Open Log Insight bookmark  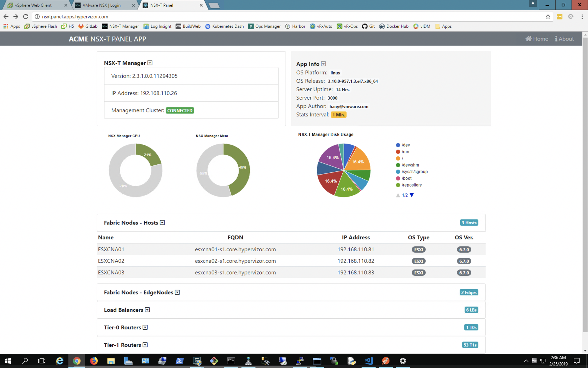click(x=157, y=26)
